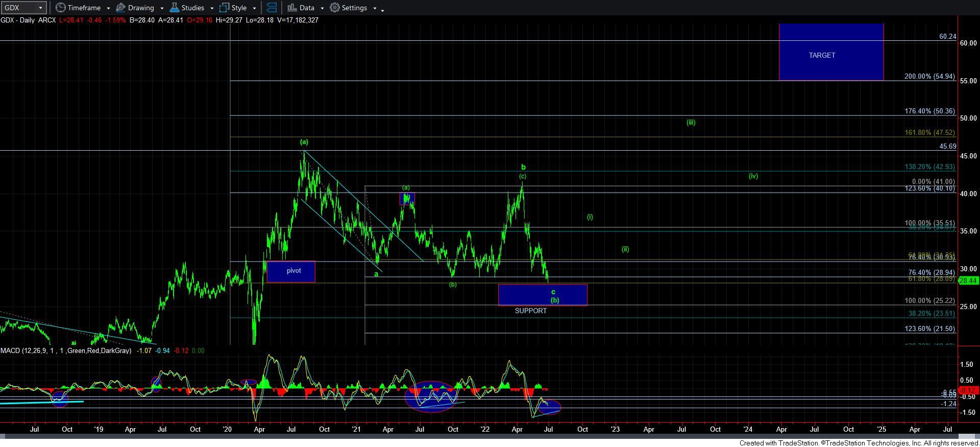Viewport: 980px width, 447px height.
Task: Click the blue chart link icon
Action: point(272,8)
